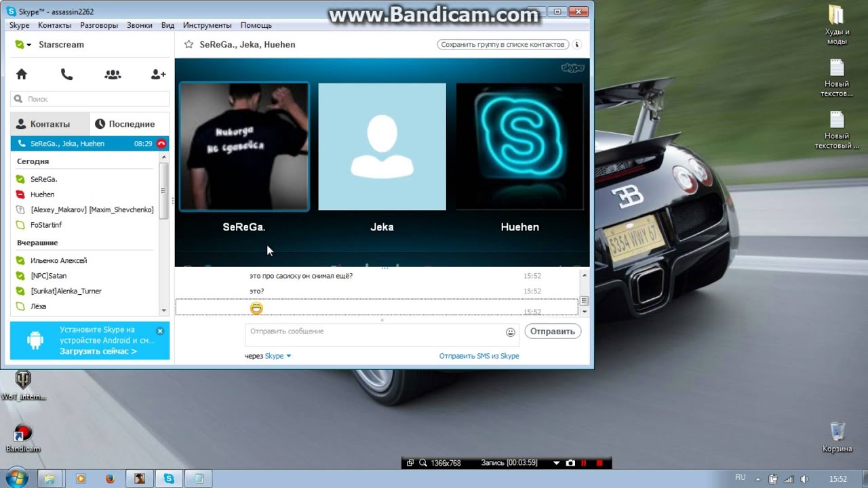Star the SeReGa., Jeka, Huehen conversation as a favorite
Image resolution: width=868 pixels, height=488 pixels.
tap(189, 45)
